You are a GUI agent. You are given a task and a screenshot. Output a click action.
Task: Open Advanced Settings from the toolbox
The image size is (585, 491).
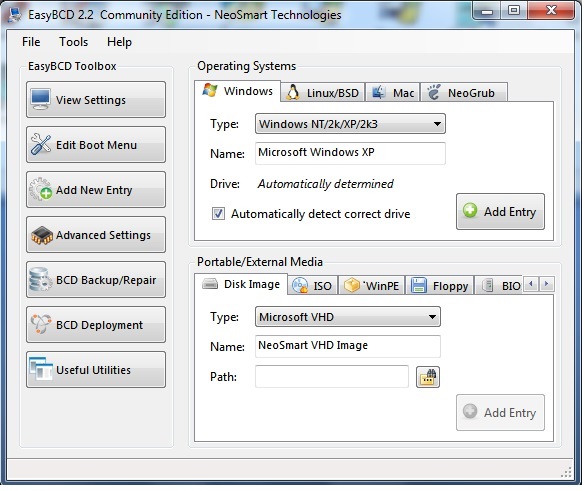96,235
